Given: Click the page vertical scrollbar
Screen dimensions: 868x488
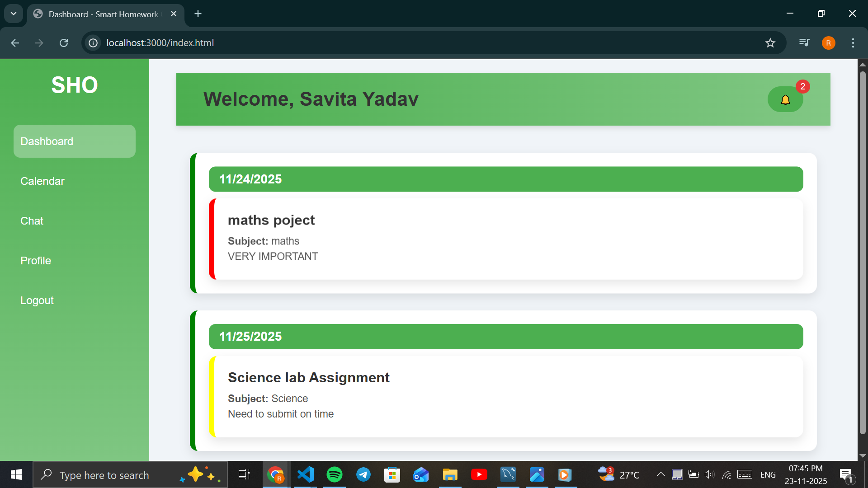Looking at the screenshot, I should (863, 253).
